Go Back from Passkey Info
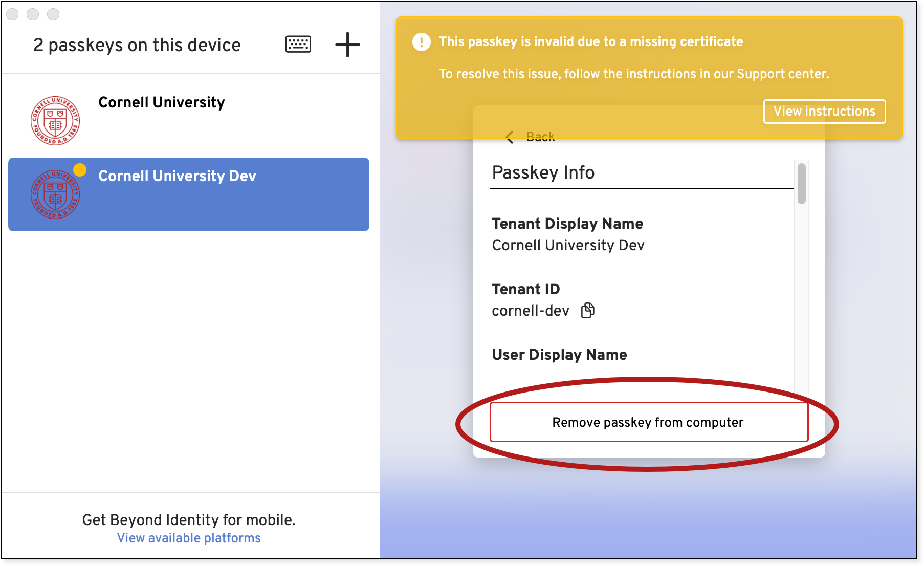 click(540, 137)
